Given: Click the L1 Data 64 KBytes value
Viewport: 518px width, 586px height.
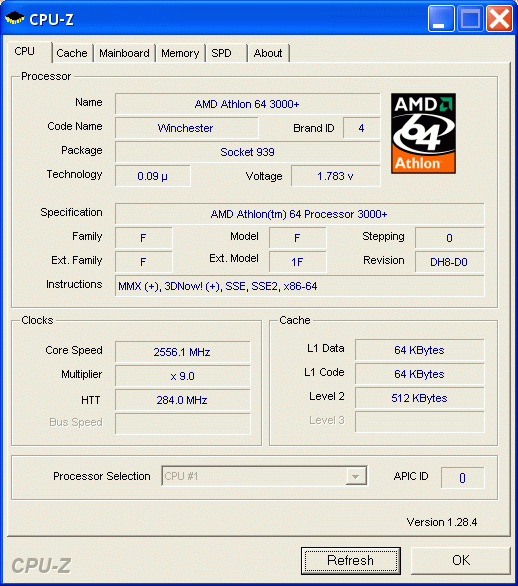Looking at the screenshot, I should pyautogui.click(x=419, y=350).
